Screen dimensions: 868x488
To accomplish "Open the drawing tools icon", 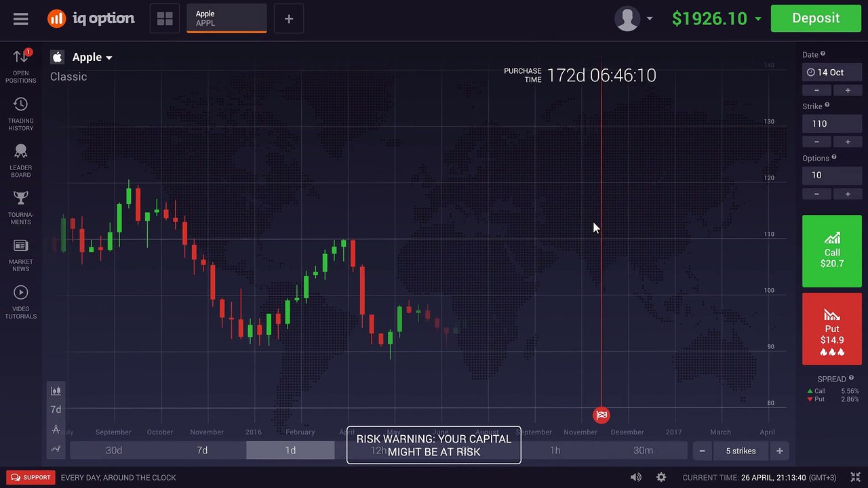I will tap(56, 429).
